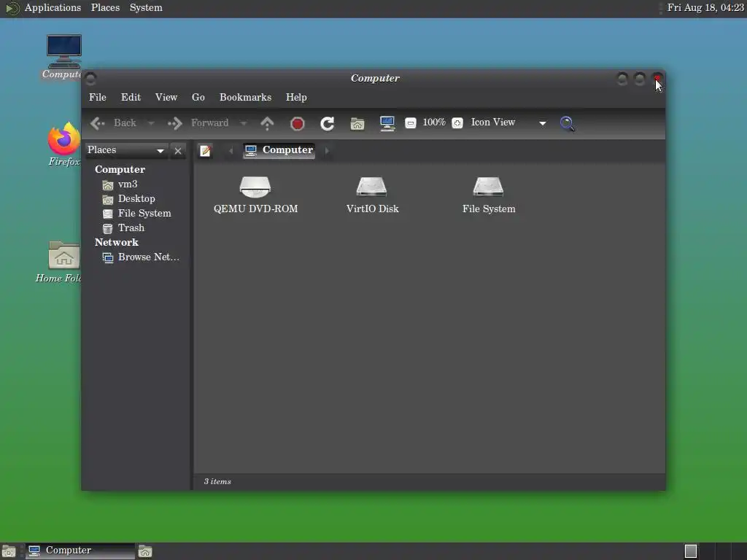Expand the Forward history dropdown arrow
The width and height of the screenshot is (747, 560).
click(243, 123)
